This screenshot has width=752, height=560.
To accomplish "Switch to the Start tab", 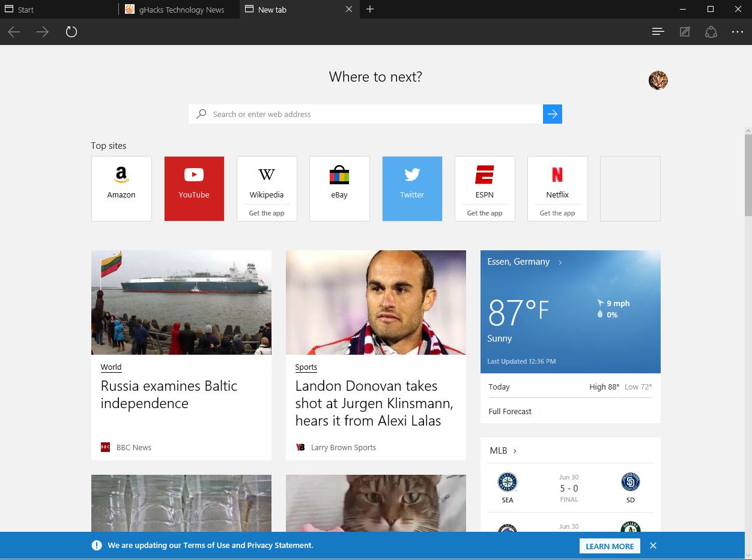I will point(60,9).
